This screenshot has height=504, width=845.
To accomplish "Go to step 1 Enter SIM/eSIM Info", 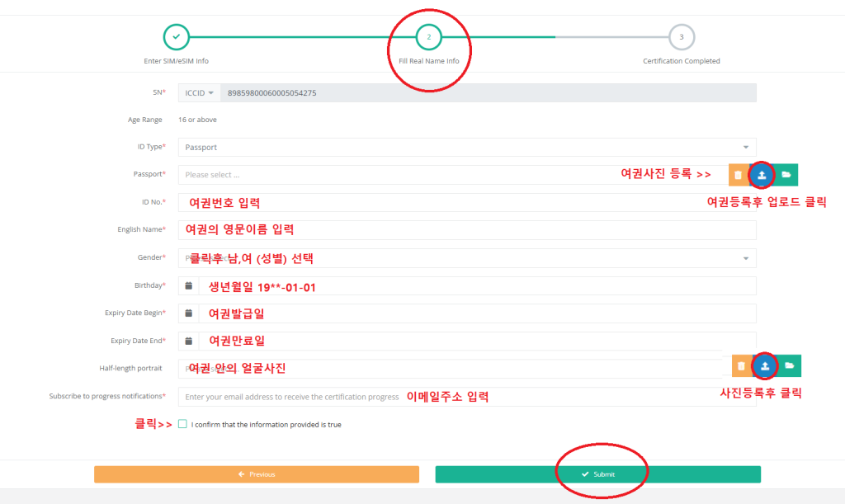I will (176, 37).
